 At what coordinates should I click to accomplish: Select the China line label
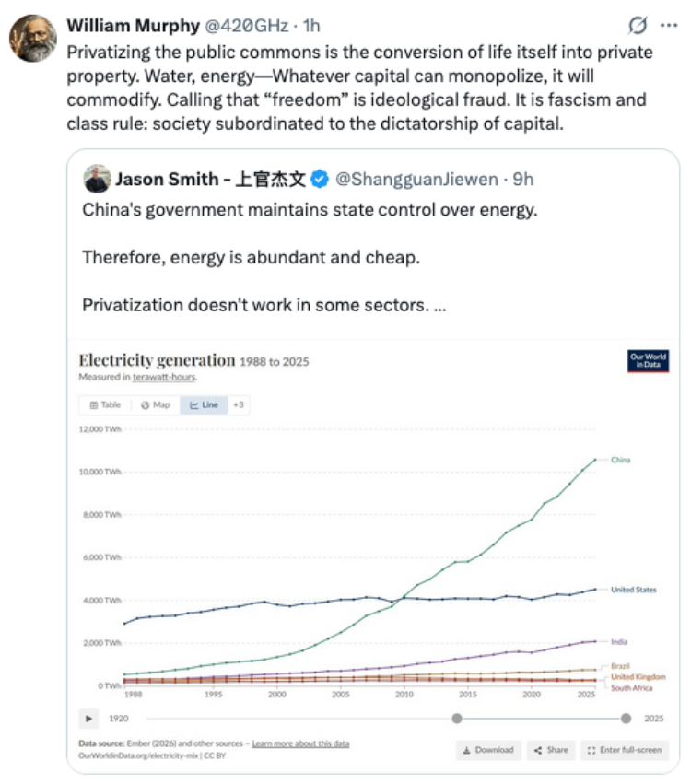coord(620,460)
